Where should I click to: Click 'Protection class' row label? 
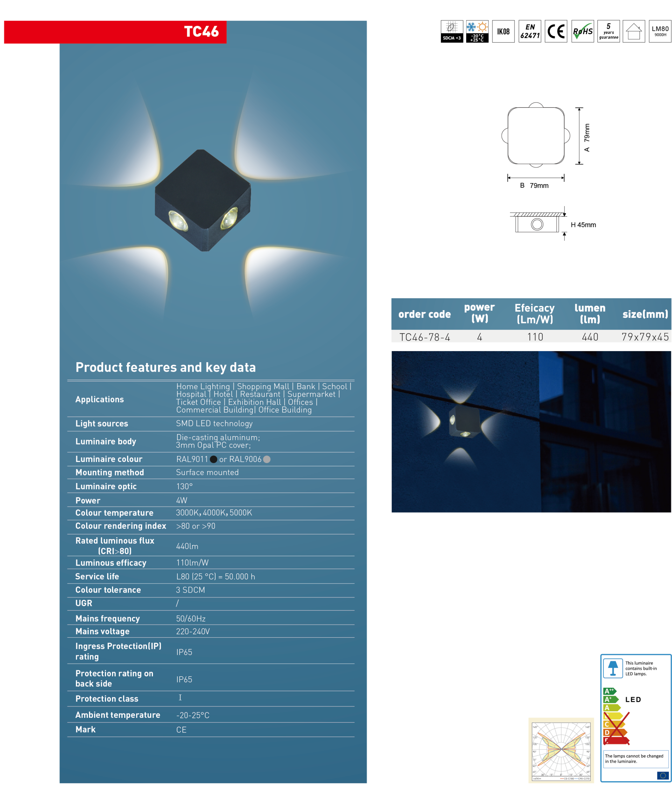107,699
